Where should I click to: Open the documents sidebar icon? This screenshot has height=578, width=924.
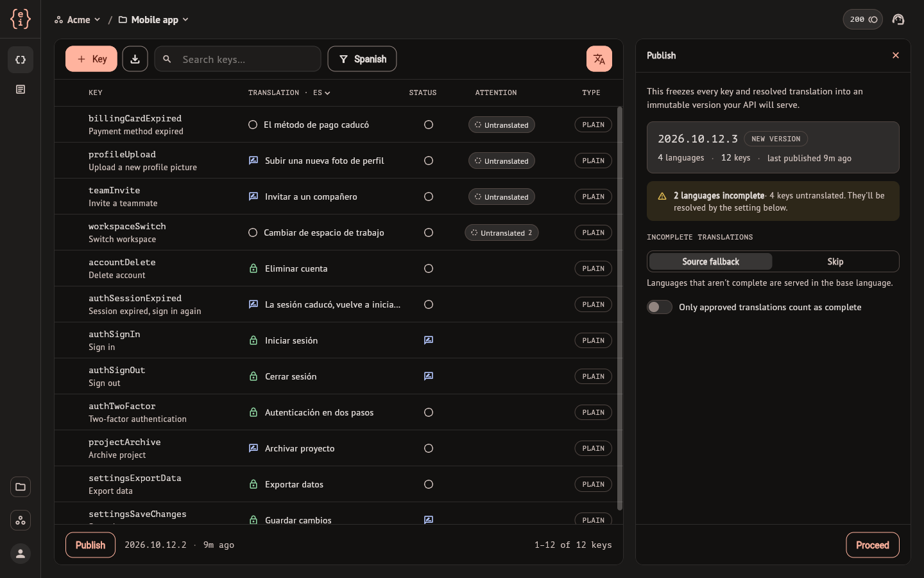pos(21,89)
